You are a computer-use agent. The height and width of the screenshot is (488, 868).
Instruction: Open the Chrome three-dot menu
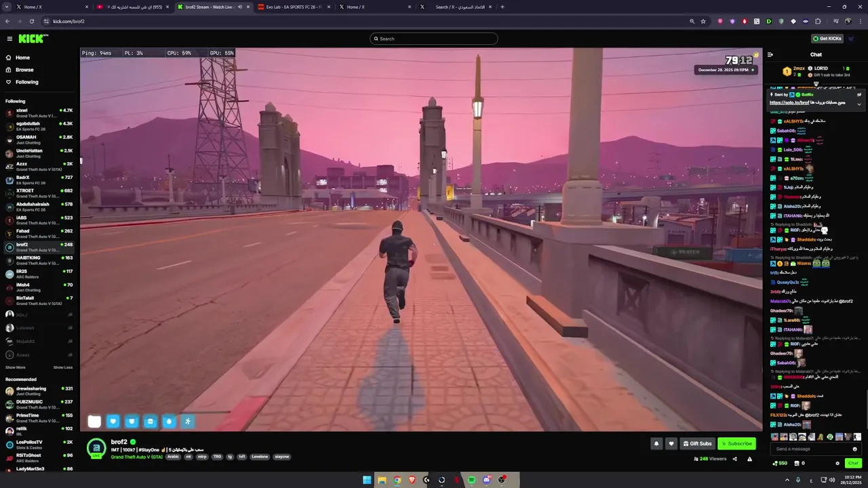click(x=860, y=21)
